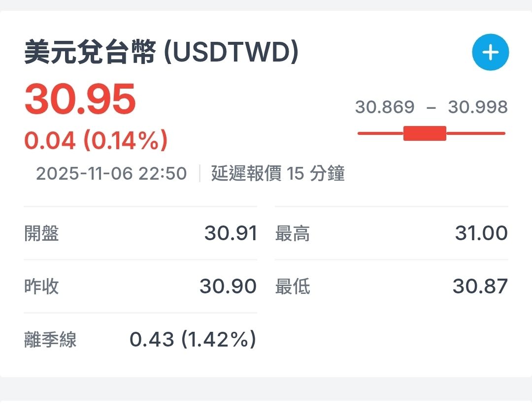Select the 最高 label
This screenshot has width=532, height=414.
292,233
